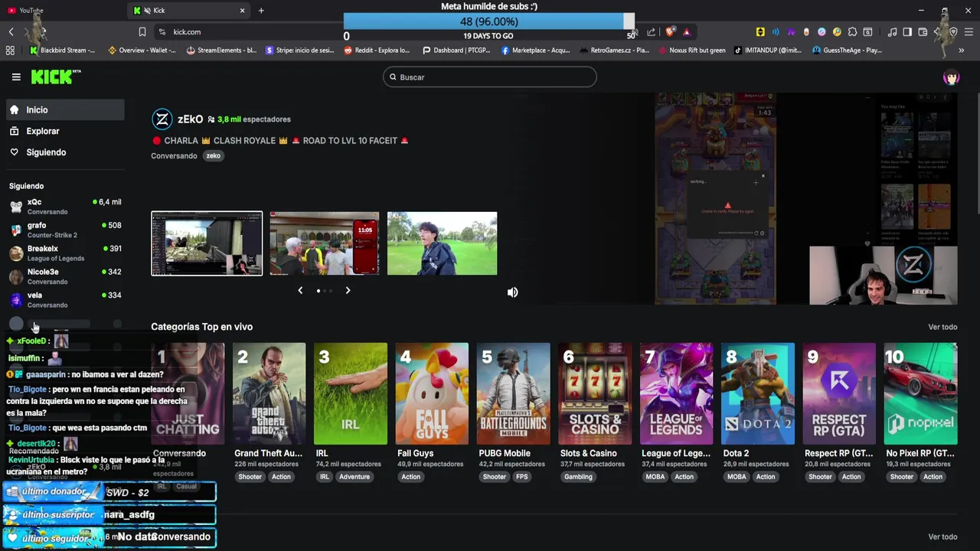The image size is (980, 551).
Task: Select second featured stream thumbnail with phone
Action: pyautogui.click(x=325, y=243)
